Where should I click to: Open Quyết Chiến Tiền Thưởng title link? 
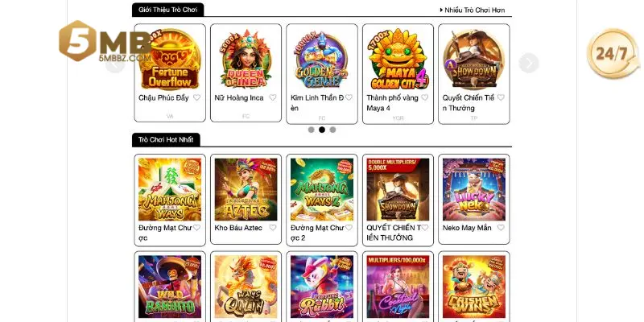[x=470, y=103]
